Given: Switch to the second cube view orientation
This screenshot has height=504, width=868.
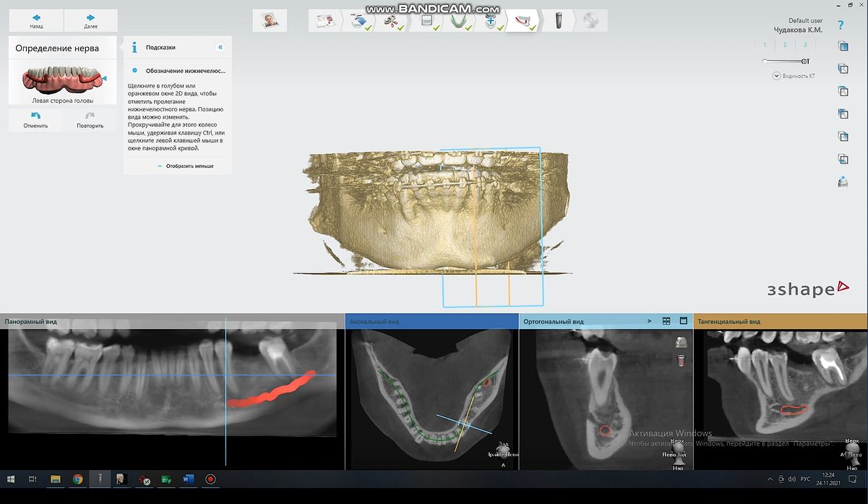Looking at the screenshot, I should [x=843, y=69].
